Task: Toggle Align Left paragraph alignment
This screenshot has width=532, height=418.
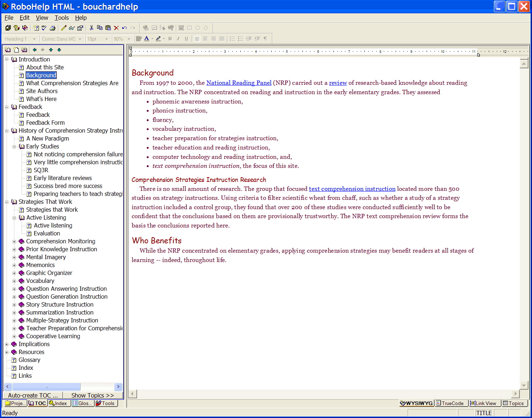Action: click(197, 38)
